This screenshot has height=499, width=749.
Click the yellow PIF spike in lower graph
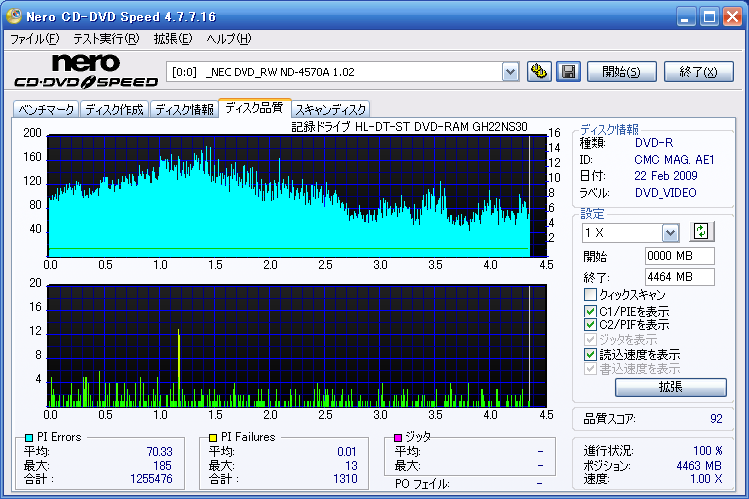click(179, 367)
